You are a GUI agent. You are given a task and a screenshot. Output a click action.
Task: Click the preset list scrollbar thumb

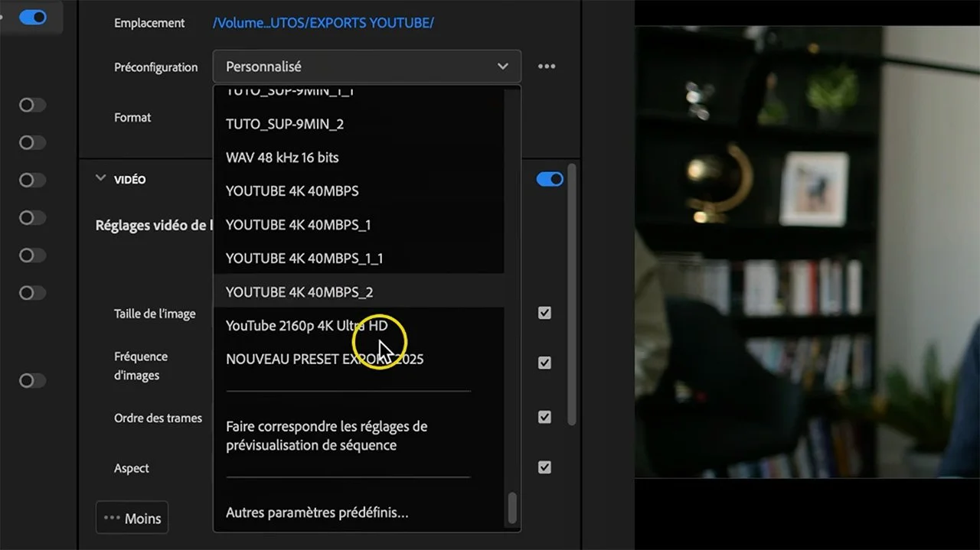coord(512,508)
